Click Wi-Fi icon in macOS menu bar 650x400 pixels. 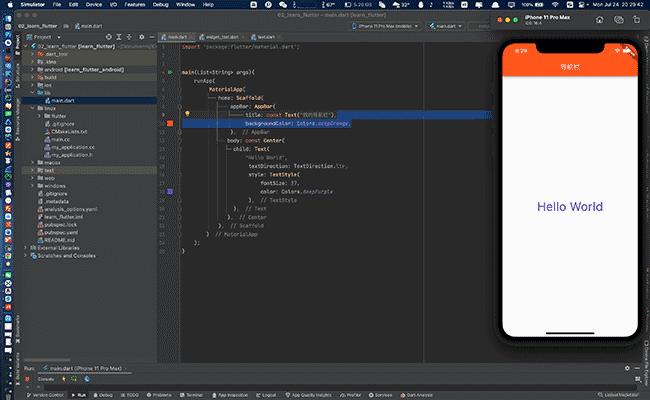pos(557,5)
